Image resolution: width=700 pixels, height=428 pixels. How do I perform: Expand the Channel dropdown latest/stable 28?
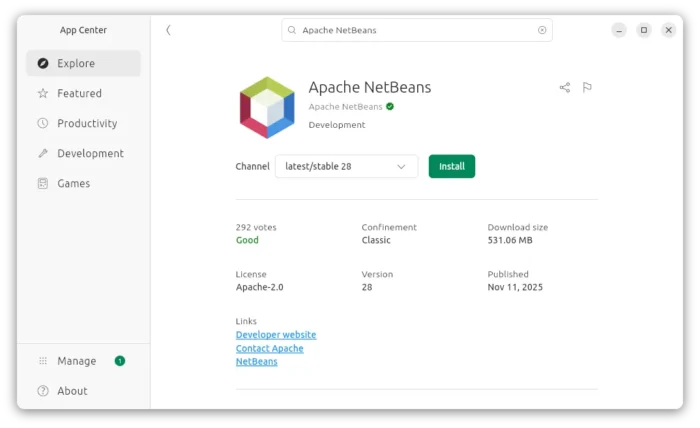pos(346,166)
